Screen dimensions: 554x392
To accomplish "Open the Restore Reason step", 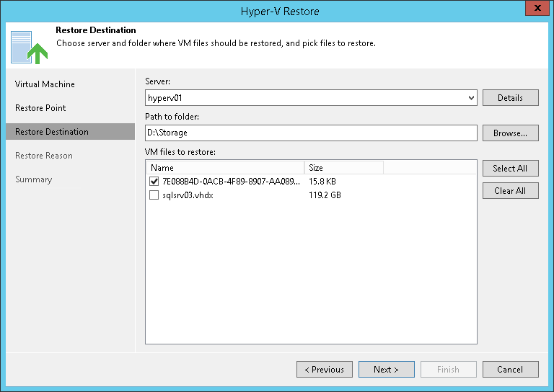I will 44,156.
